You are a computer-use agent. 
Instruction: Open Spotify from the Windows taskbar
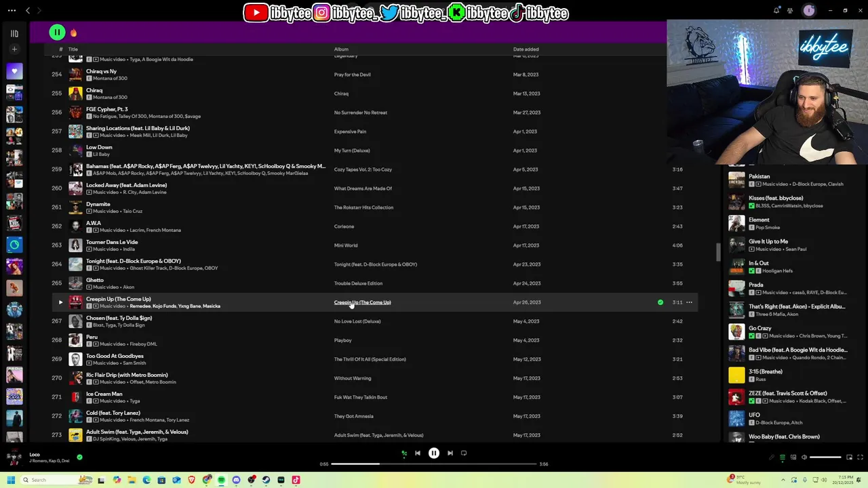point(221,480)
